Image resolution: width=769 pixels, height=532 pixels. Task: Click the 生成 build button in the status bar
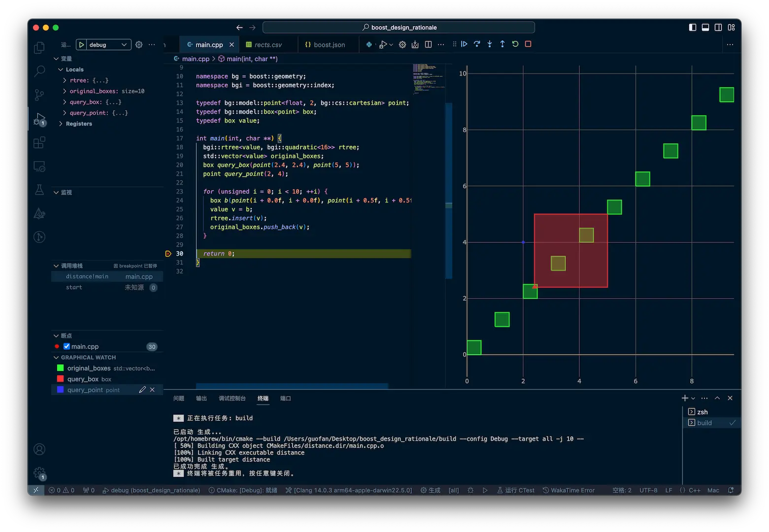(x=431, y=490)
